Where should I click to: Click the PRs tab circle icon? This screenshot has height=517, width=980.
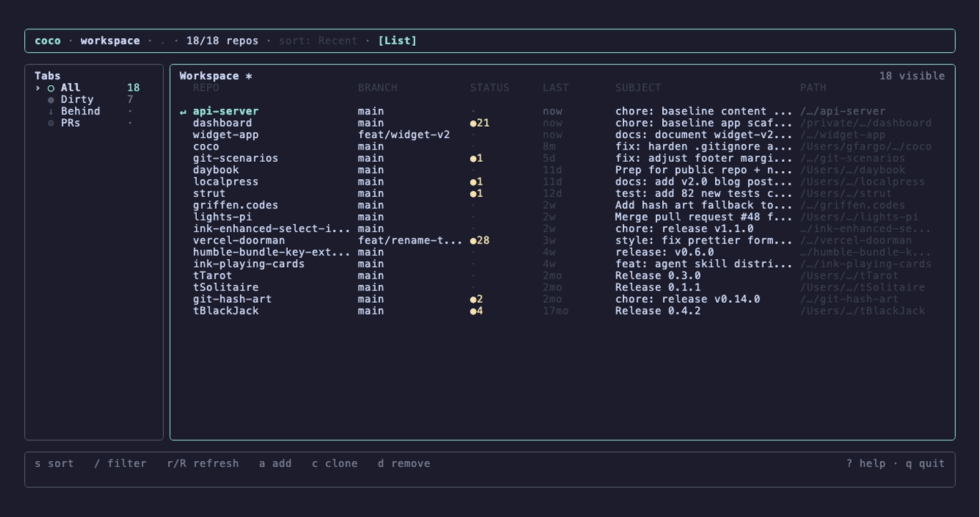[51, 123]
